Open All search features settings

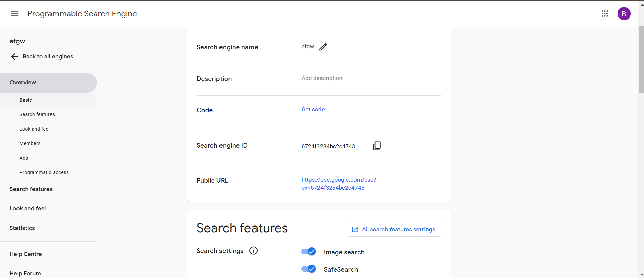click(x=394, y=230)
